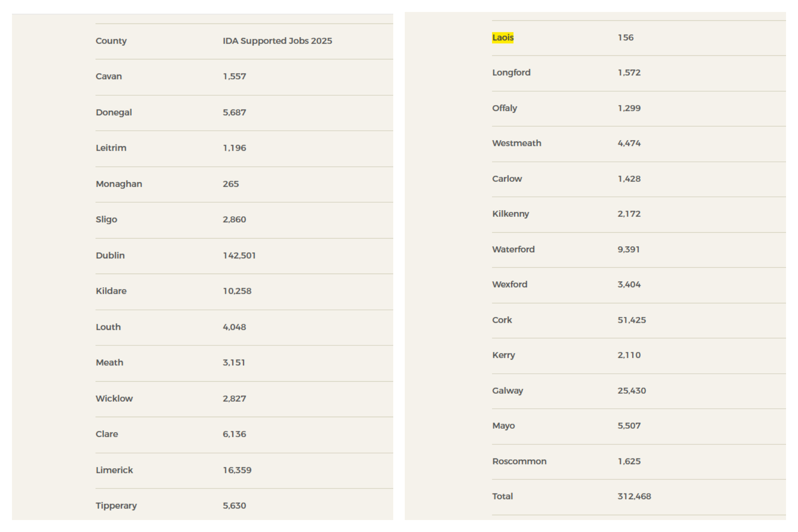Click the Monaghan county name
This screenshot has width=798, height=532.
tap(119, 184)
